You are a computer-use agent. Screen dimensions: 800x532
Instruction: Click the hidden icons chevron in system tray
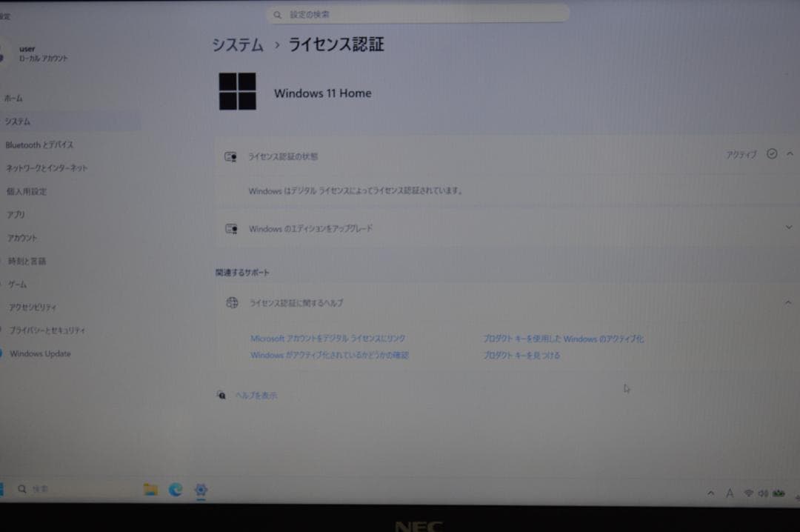pyautogui.click(x=710, y=493)
